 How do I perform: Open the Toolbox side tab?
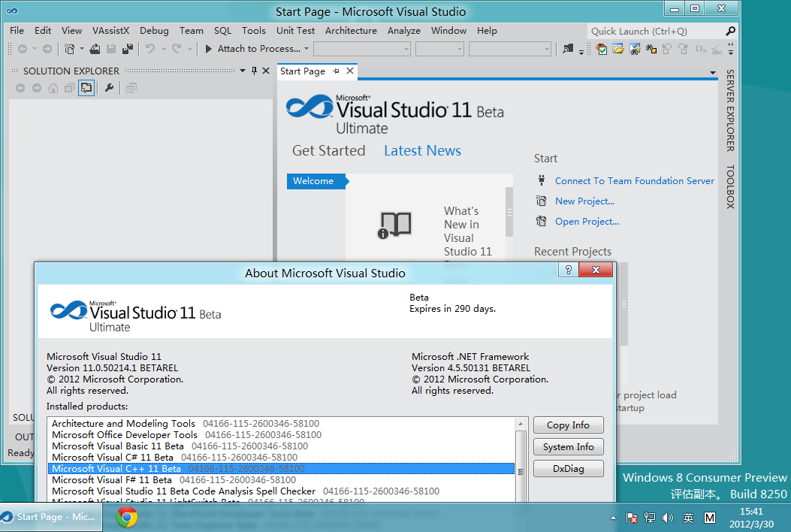(x=730, y=187)
